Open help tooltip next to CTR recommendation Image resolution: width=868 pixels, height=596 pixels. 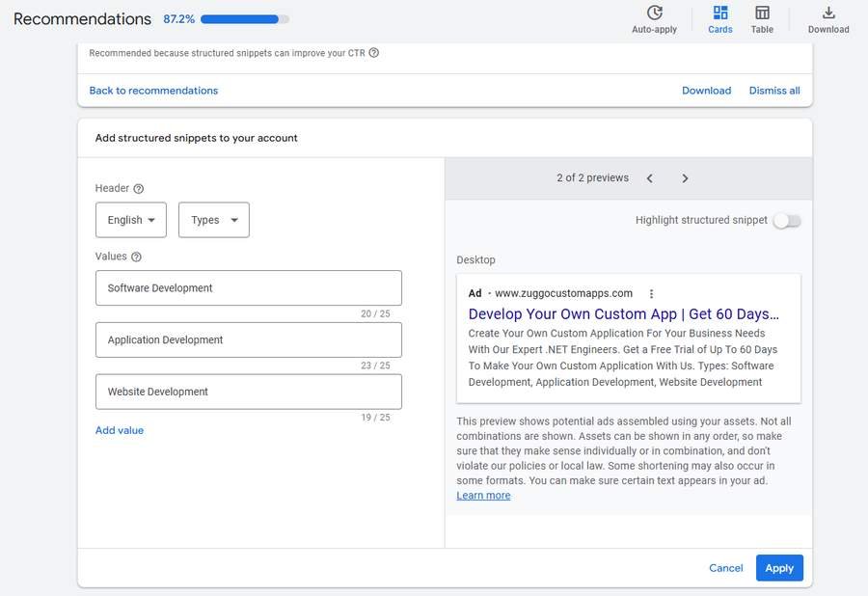coord(373,53)
